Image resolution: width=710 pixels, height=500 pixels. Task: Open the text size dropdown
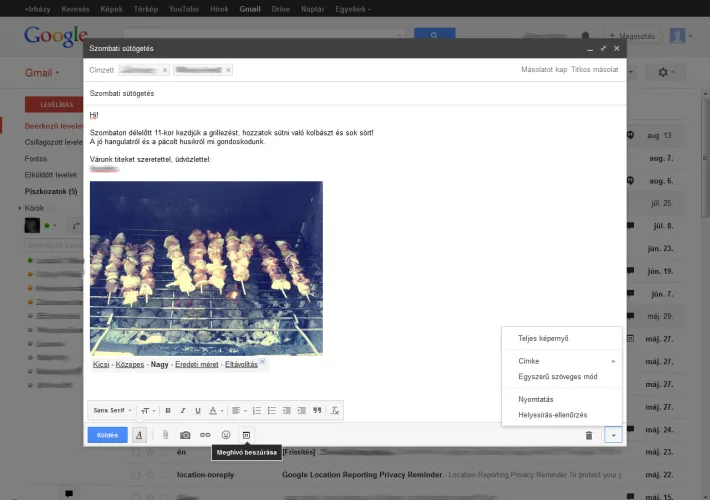[x=148, y=410]
